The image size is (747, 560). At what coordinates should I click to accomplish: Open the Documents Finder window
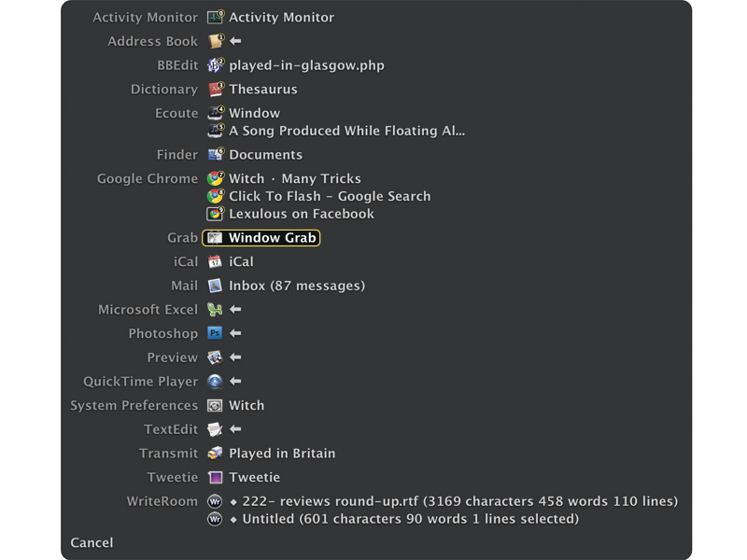click(x=265, y=155)
